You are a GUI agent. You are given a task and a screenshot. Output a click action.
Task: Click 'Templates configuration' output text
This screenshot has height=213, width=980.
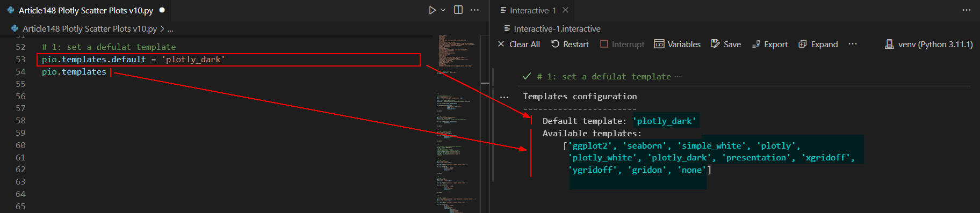[580, 97]
